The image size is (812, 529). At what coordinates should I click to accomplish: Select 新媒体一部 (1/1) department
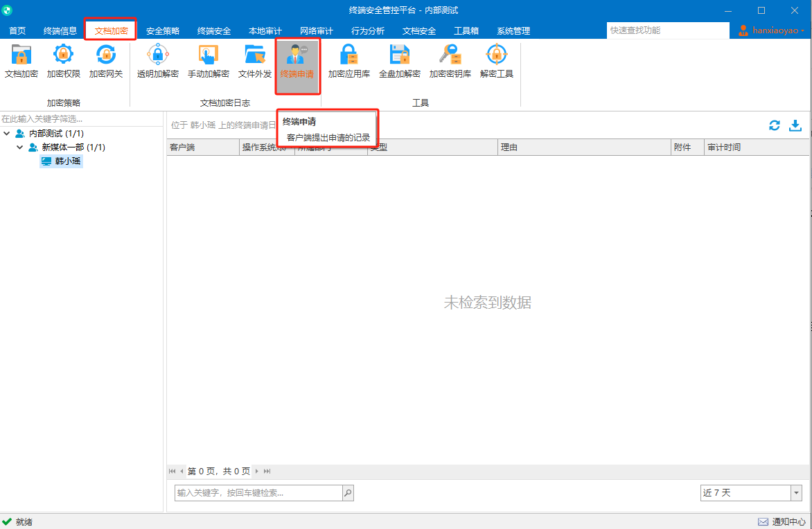(x=73, y=147)
